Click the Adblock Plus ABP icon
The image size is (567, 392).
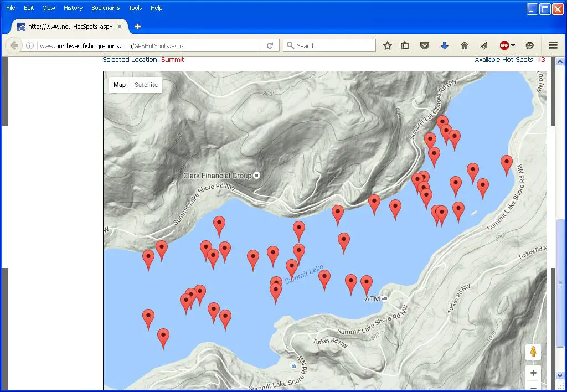pos(504,46)
